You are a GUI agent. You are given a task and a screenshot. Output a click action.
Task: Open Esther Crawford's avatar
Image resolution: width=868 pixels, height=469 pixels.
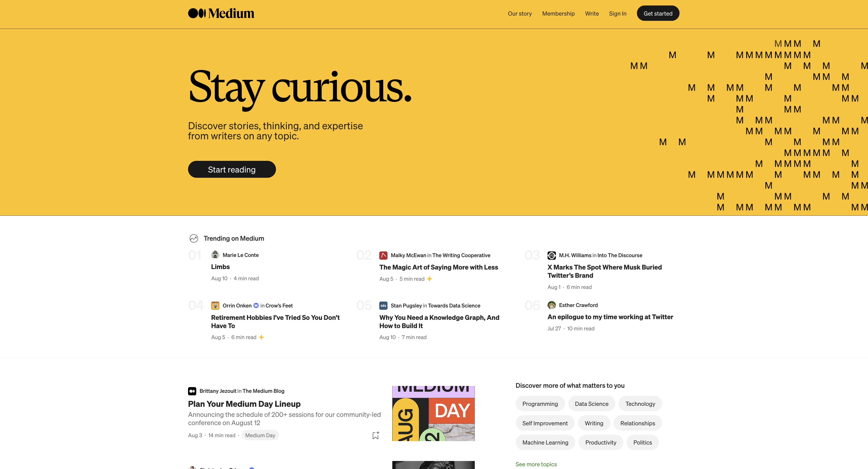[551, 305]
